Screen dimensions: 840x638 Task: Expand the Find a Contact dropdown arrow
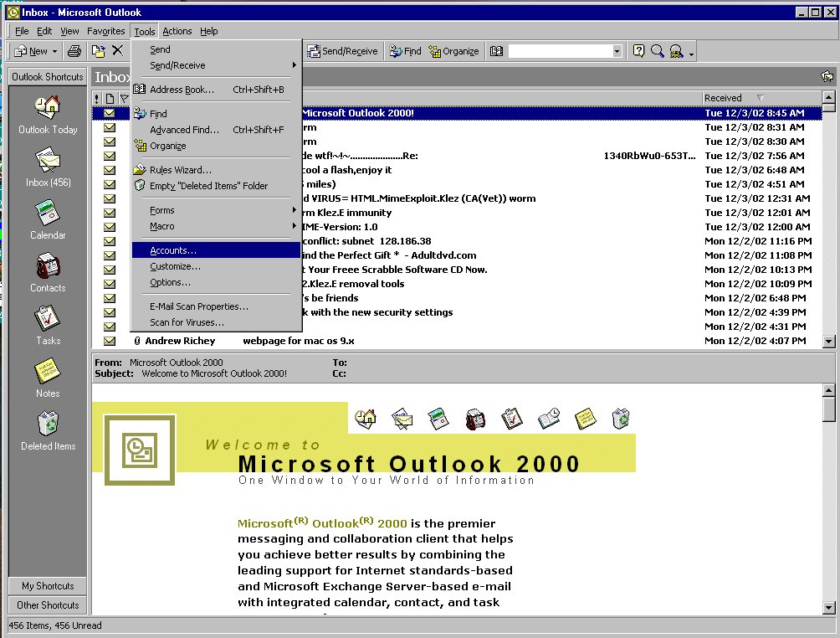tap(617, 51)
